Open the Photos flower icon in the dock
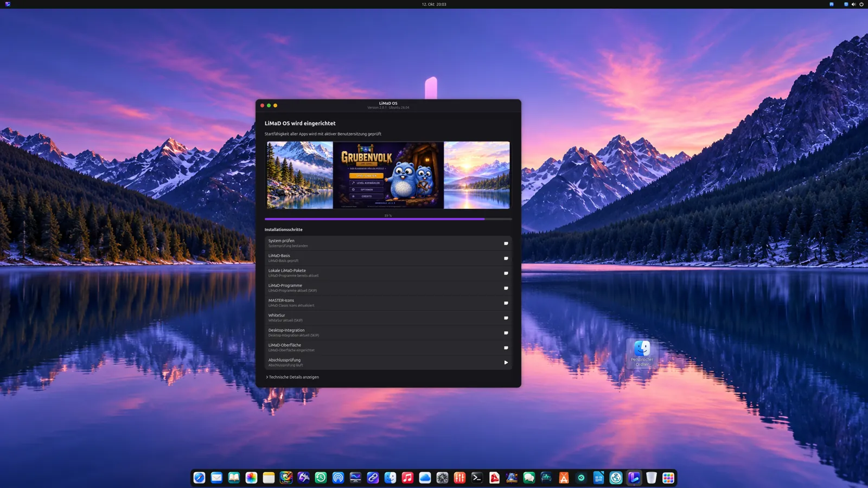The height and width of the screenshot is (488, 868). [x=251, y=478]
